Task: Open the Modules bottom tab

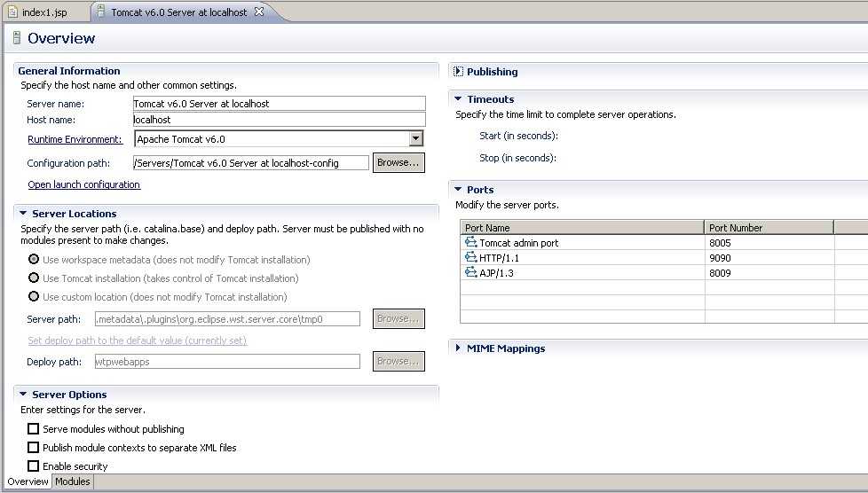Action: (x=73, y=481)
